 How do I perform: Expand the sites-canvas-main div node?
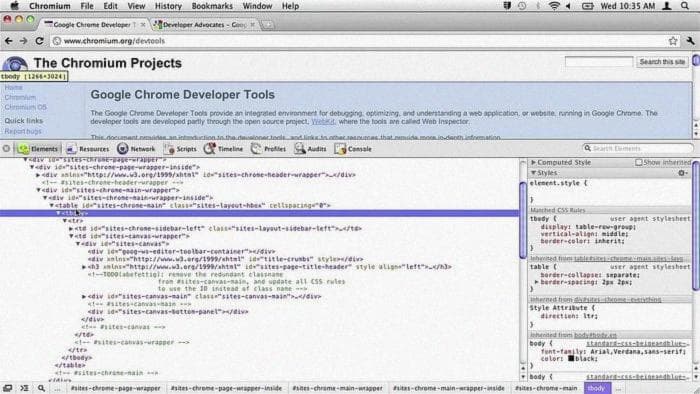pyautogui.click(x=84, y=297)
